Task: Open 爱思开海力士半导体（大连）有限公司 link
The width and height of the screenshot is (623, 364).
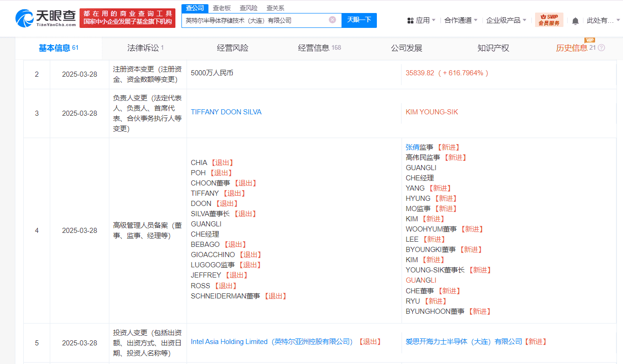Action: [x=464, y=342]
